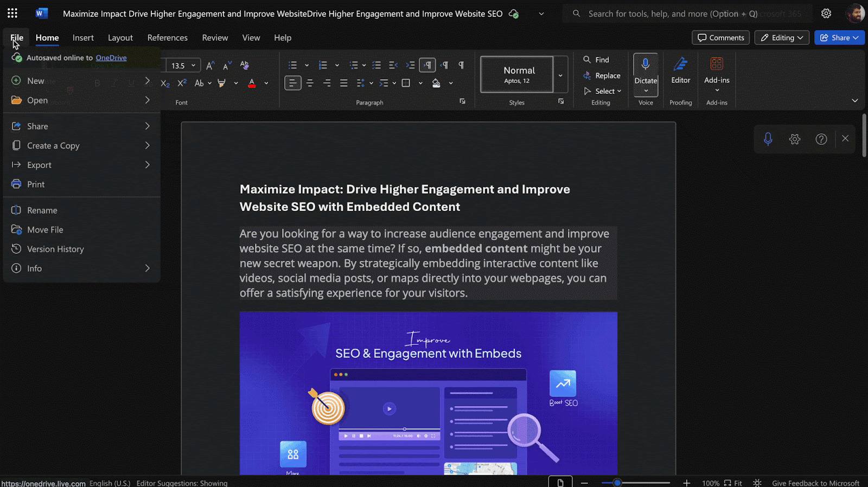
Task: Expand the Styles gallery chevron
Action: (x=560, y=75)
